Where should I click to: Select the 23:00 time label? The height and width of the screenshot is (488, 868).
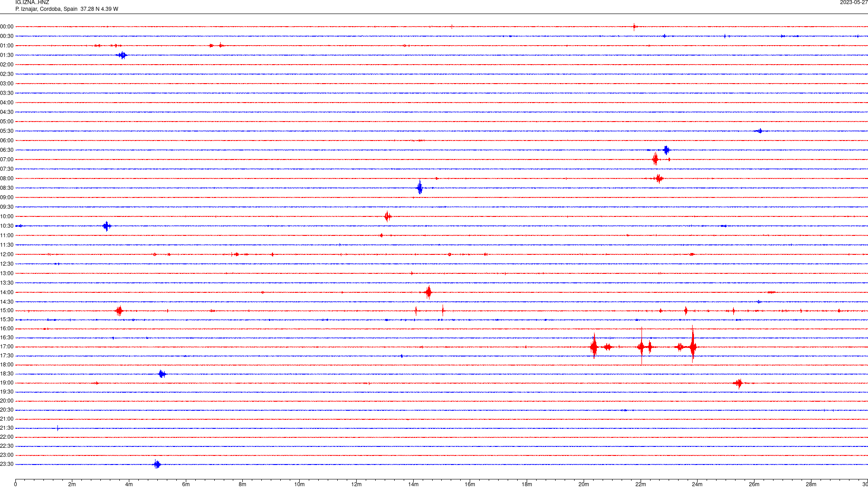[7, 455]
